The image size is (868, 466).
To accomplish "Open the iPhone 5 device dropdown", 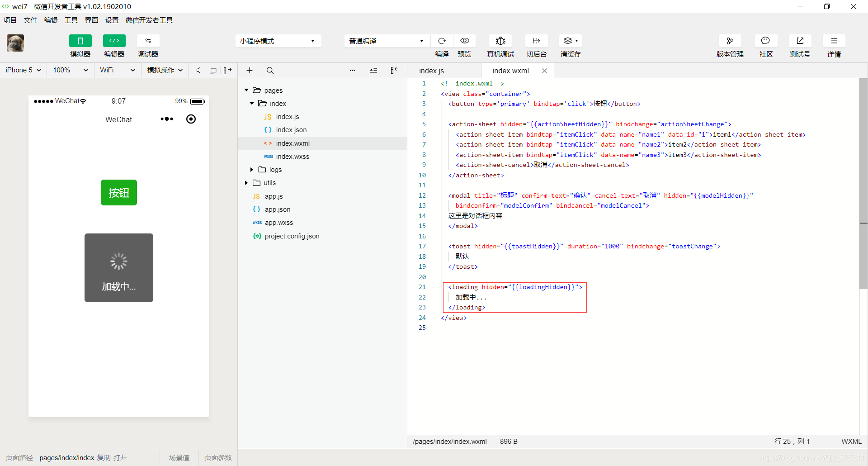I will pyautogui.click(x=24, y=70).
